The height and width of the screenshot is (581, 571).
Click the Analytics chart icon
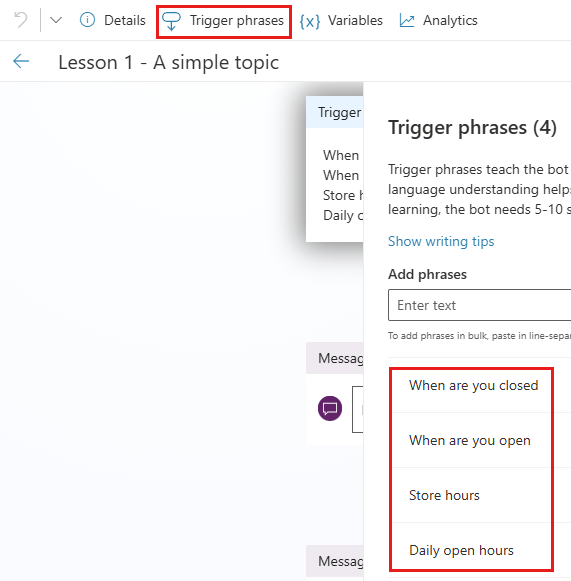pos(407,20)
